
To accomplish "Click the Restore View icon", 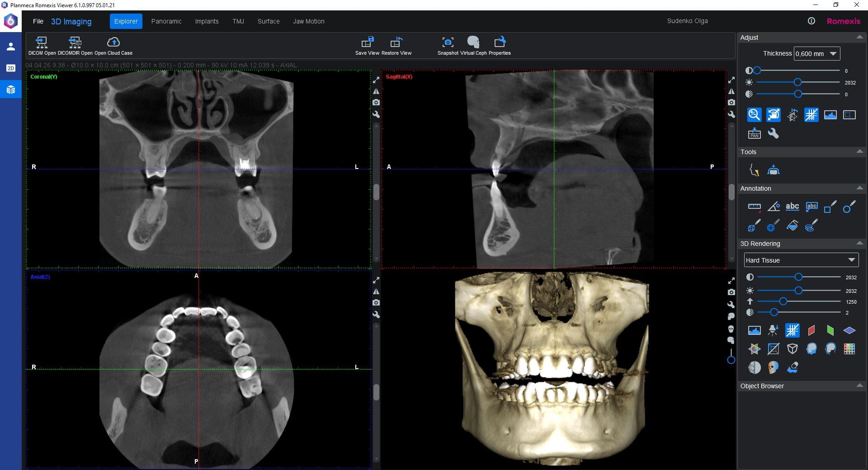I will click(x=396, y=43).
